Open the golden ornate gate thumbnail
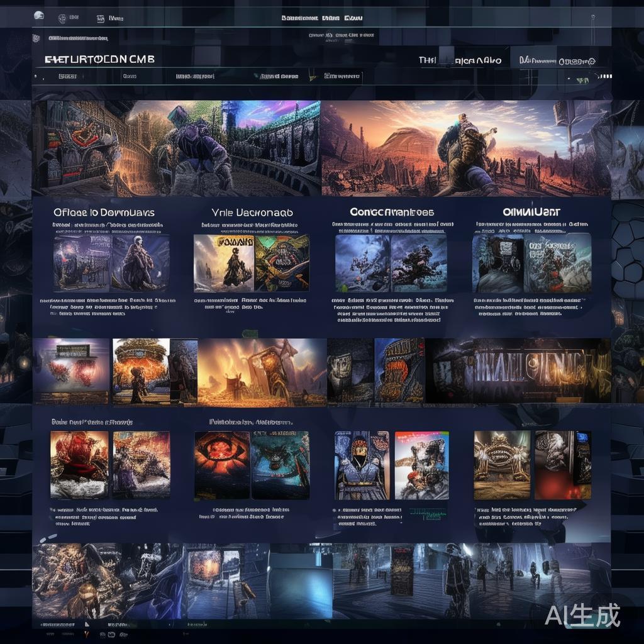This screenshot has height=644, width=644. click(501, 464)
